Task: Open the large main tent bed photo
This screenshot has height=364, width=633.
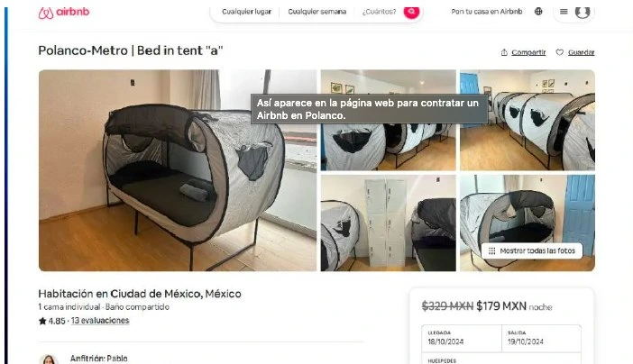Action: pos(178,170)
